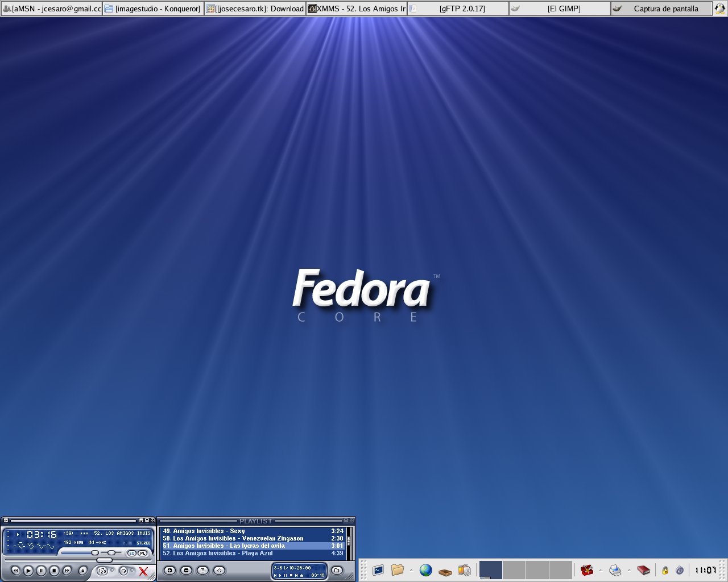
Task: Skip to previous track in XMMS
Action: [x=15, y=571]
